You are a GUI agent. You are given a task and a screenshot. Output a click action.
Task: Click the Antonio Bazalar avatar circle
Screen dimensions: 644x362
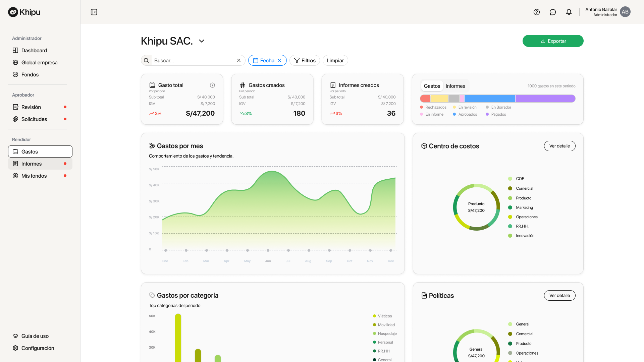(x=625, y=12)
